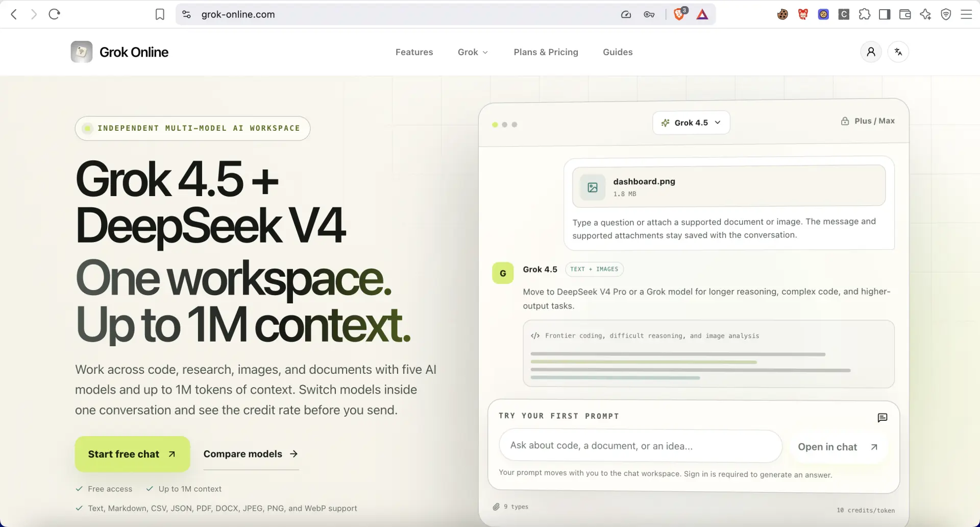Follow the Compare models link

point(251,454)
